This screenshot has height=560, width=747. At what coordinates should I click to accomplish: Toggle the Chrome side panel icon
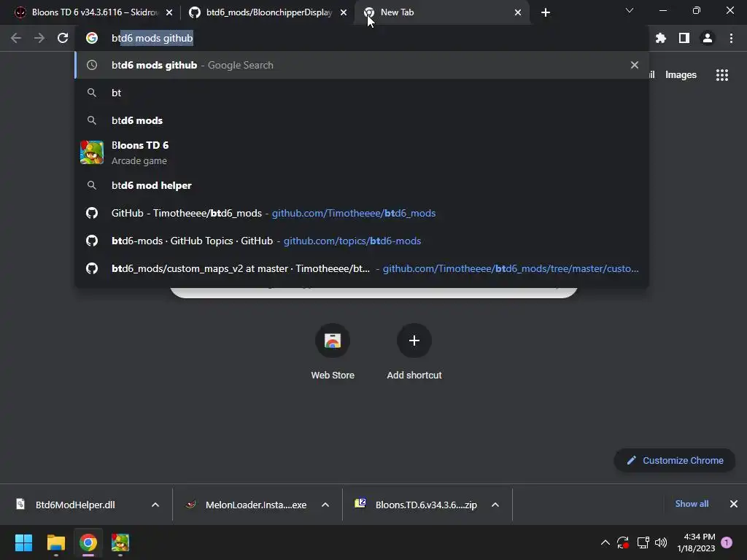tap(684, 38)
